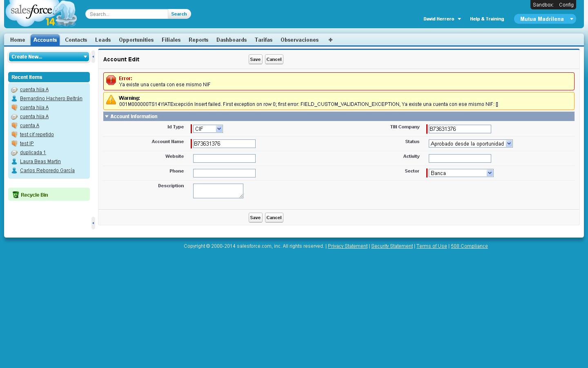The image size is (588, 368).
Task: Open the Id Type dropdown
Action: coord(208,129)
